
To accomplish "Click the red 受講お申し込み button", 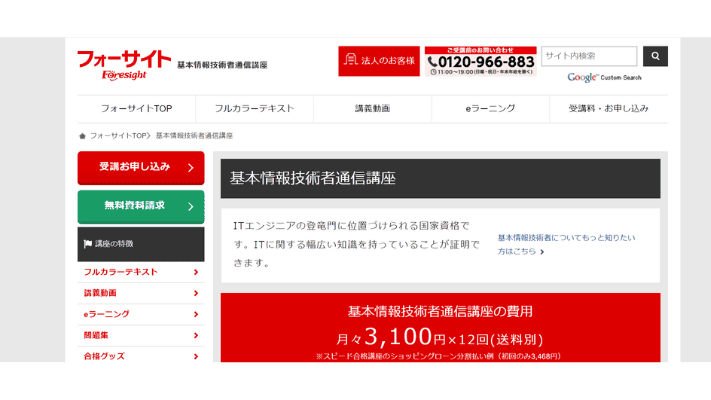I will click(141, 168).
